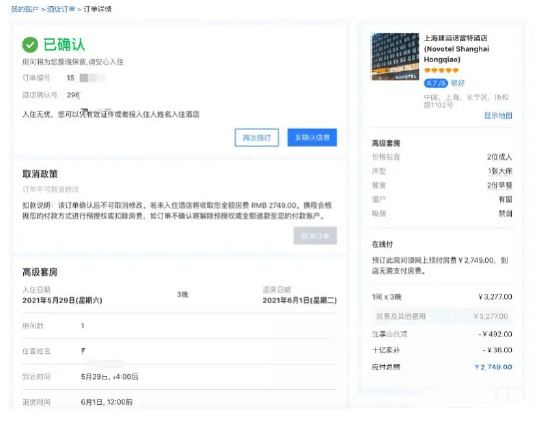Click the 应付总额 ¥2,749.00 total amount
538x422 pixels.
pos(493,367)
